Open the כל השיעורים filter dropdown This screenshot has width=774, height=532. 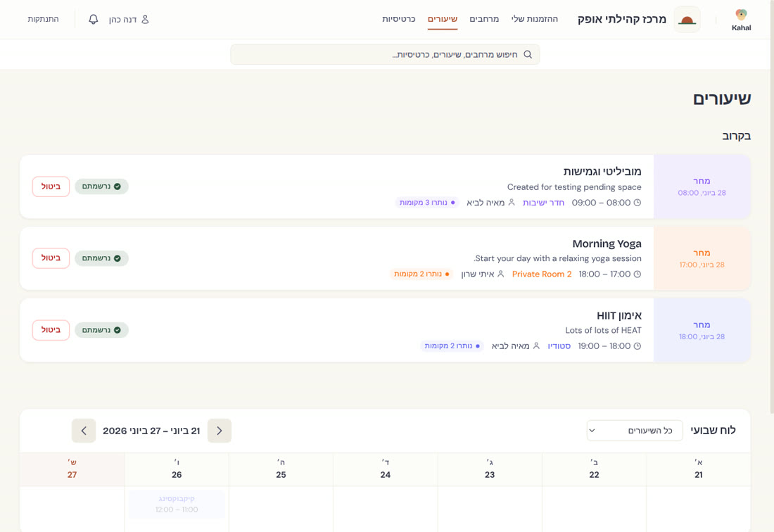634,431
